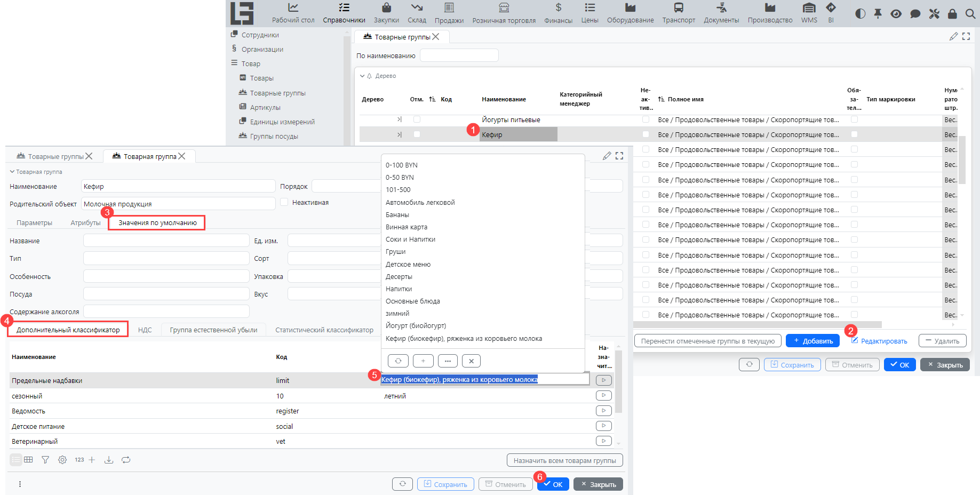Open grid settings gear icon

(x=62, y=460)
